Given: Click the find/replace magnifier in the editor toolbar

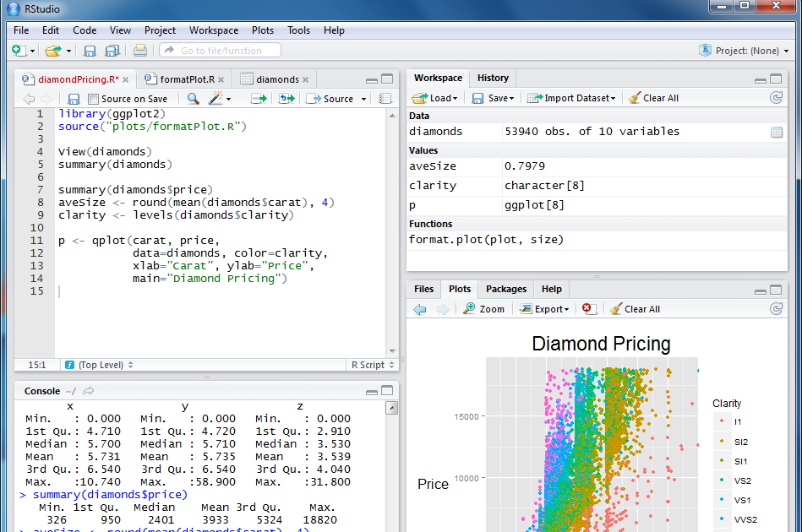Looking at the screenshot, I should [x=193, y=99].
